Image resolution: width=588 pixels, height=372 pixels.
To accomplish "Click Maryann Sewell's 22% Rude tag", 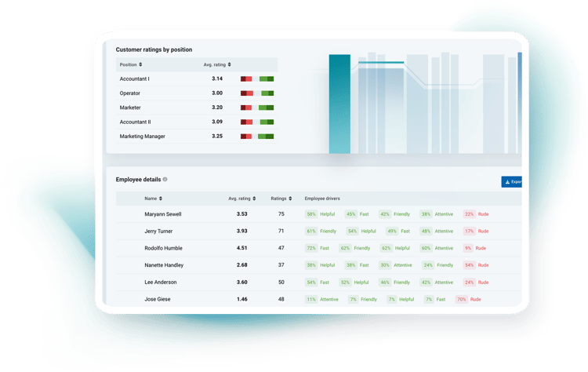I will click(476, 214).
